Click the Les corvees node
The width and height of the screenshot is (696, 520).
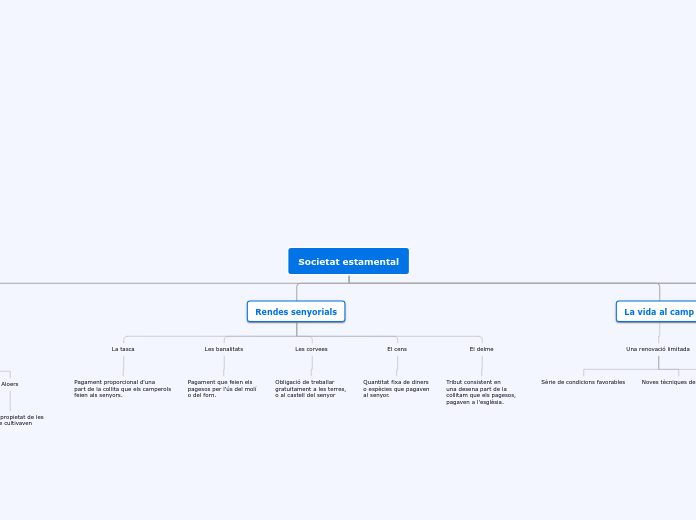click(x=311, y=349)
